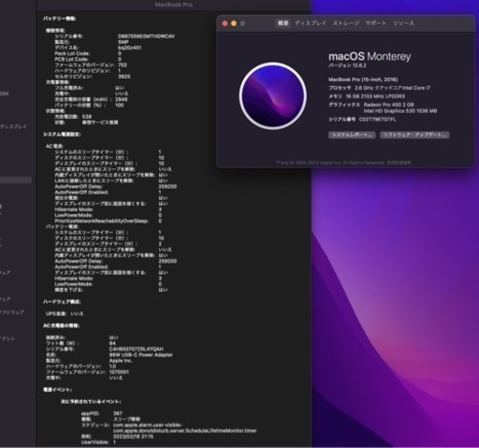
Task: Click the AC電源 subsection heading
Action: (x=54, y=146)
